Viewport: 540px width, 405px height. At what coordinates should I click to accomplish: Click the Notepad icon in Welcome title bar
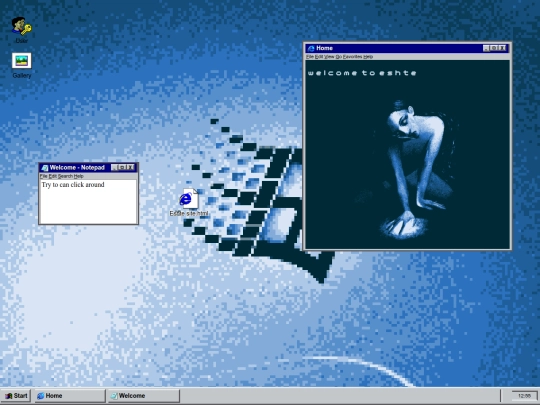[x=44, y=168]
